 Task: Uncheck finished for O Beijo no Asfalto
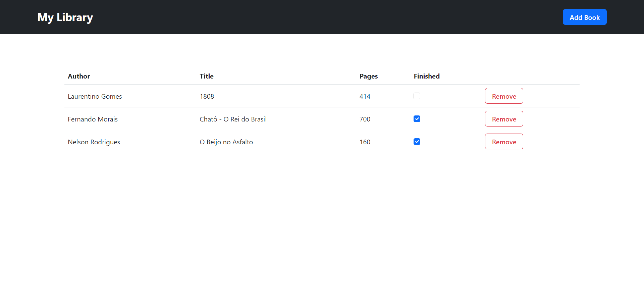tap(417, 142)
